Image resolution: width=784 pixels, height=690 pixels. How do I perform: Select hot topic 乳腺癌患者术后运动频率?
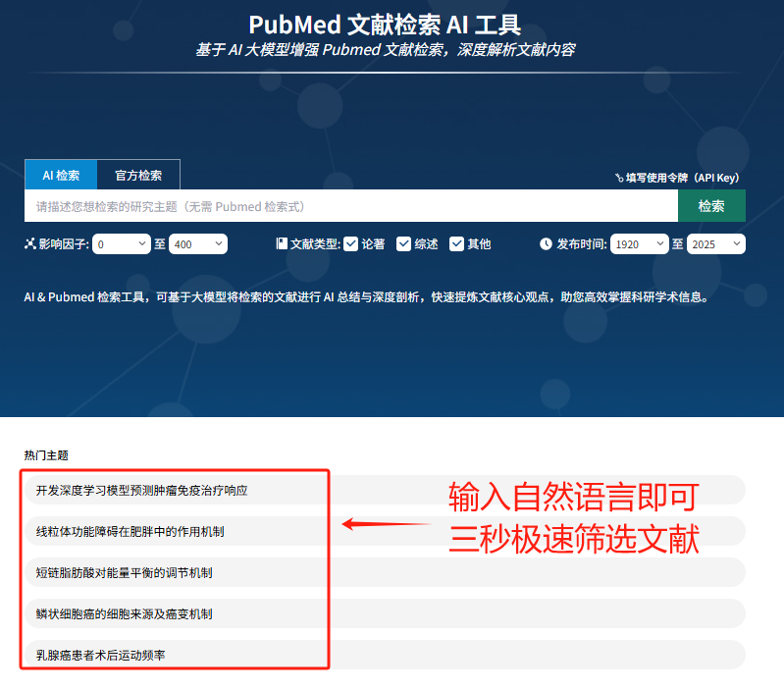click(385, 655)
